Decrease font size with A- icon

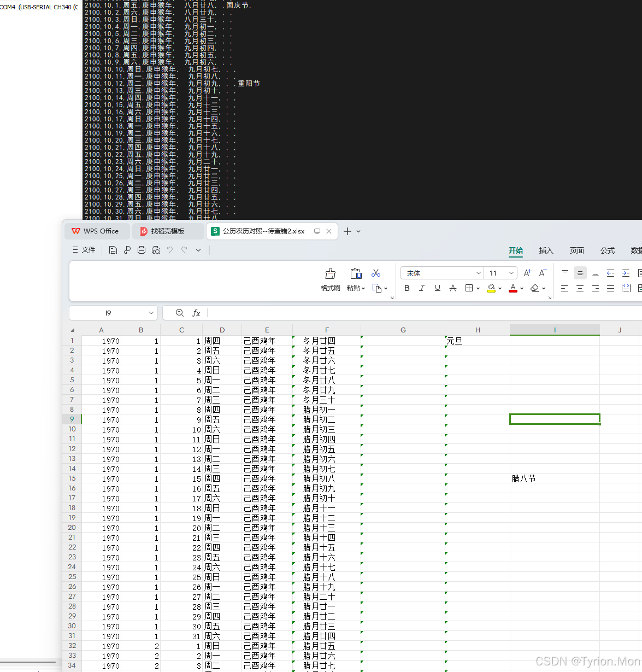pos(543,273)
